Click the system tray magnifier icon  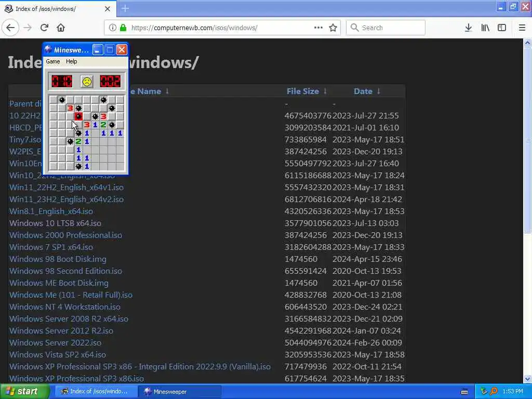pos(494,391)
